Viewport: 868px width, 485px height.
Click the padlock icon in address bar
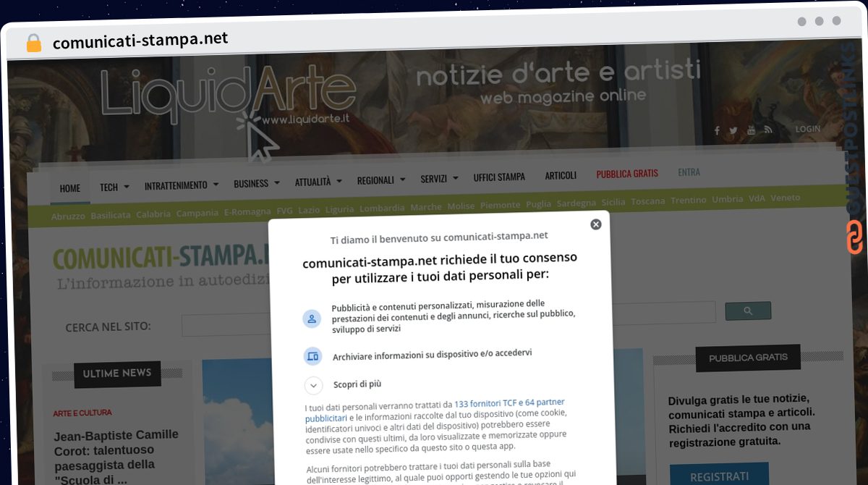tap(33, 43)
